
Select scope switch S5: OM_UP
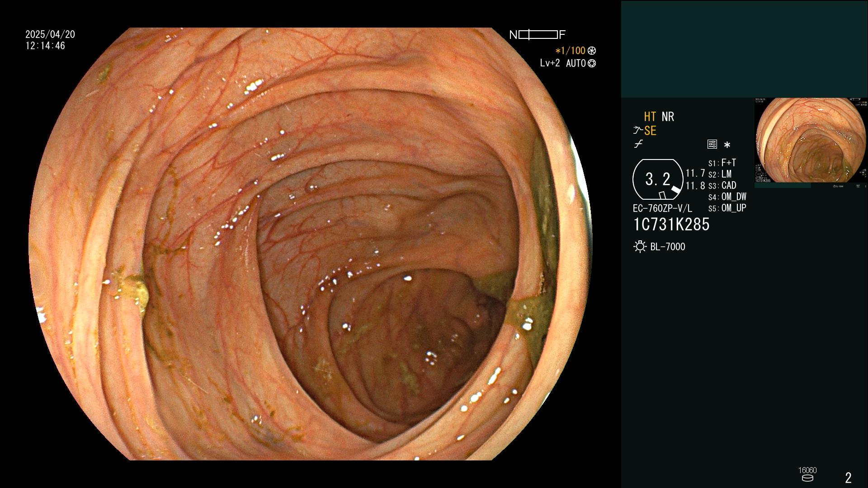727,208
